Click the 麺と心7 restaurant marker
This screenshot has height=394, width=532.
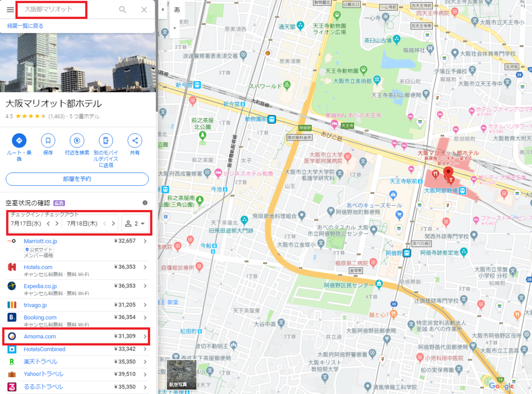tap(394, 315)
